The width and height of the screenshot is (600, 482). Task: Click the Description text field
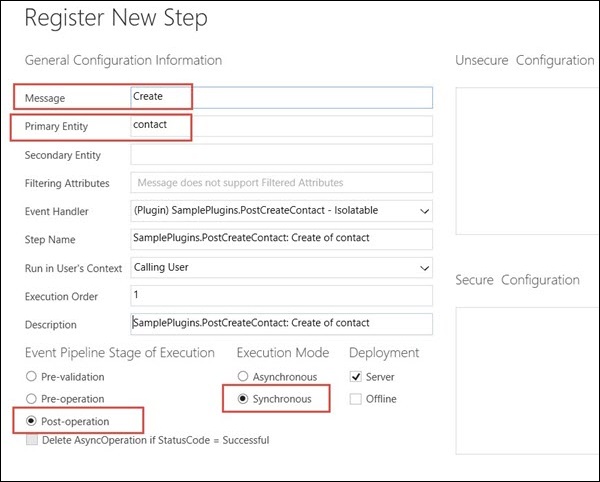pos(281,324)
